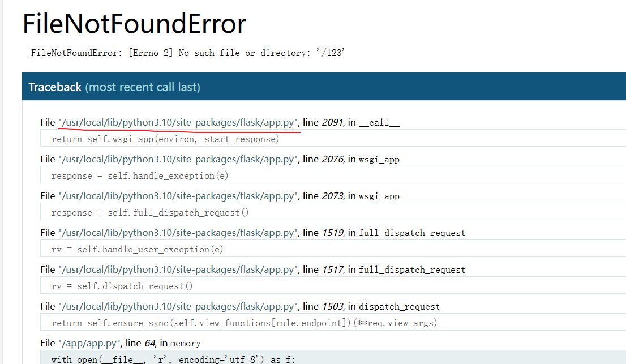
Task: Click the flask/app.py path at line 1503
Action: pyautogui.click(x=178, y=307)
